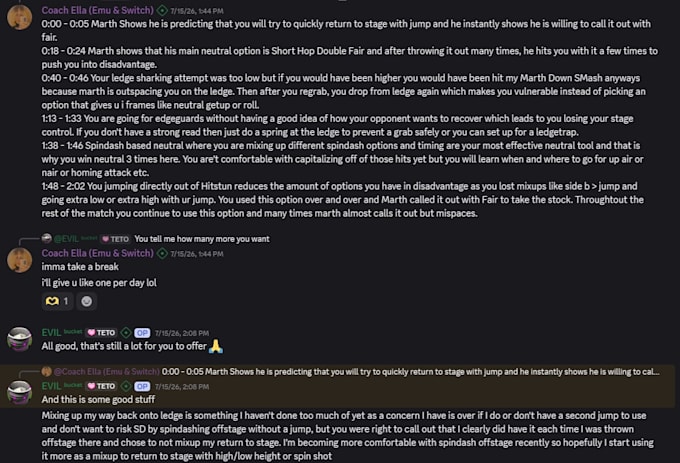
Task: Open the Coach Ella username above 'imma take a break'
Action: click(98, 253)
